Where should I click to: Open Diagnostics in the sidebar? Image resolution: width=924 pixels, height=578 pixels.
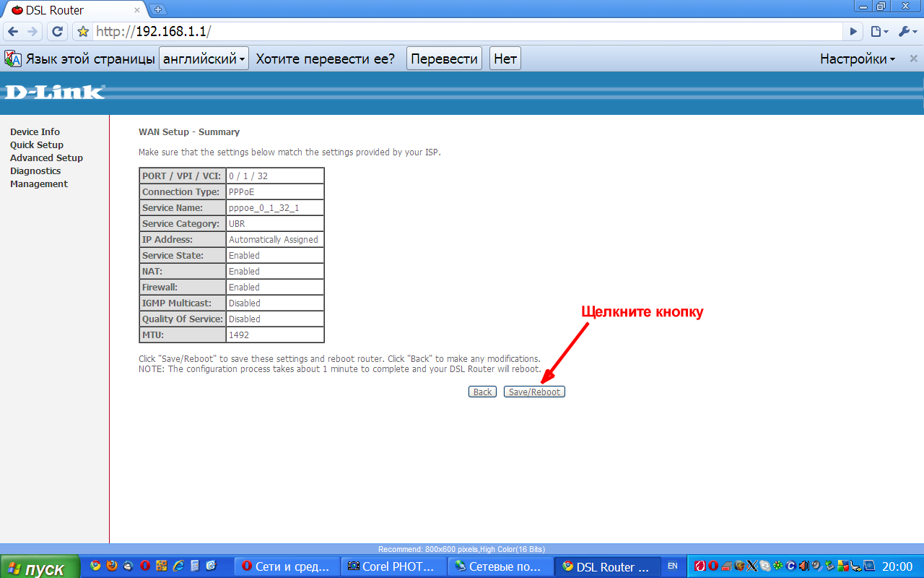point(35,171)
